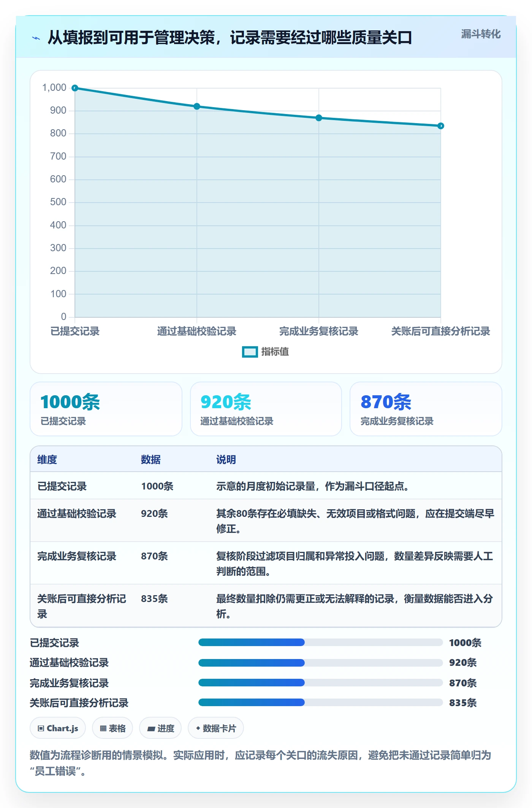Click the 数据卡片 chip diamond icon
This screenshot has width=532, height=808.
point(198,728)
